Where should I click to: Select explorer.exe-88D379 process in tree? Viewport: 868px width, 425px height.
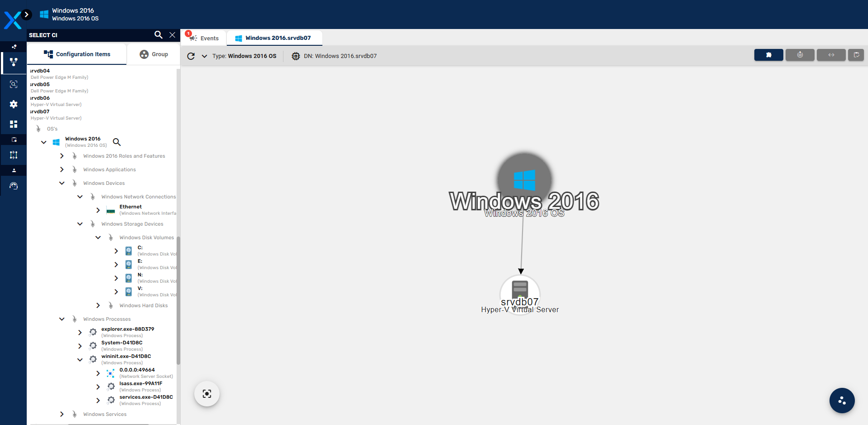pos(127,329)
